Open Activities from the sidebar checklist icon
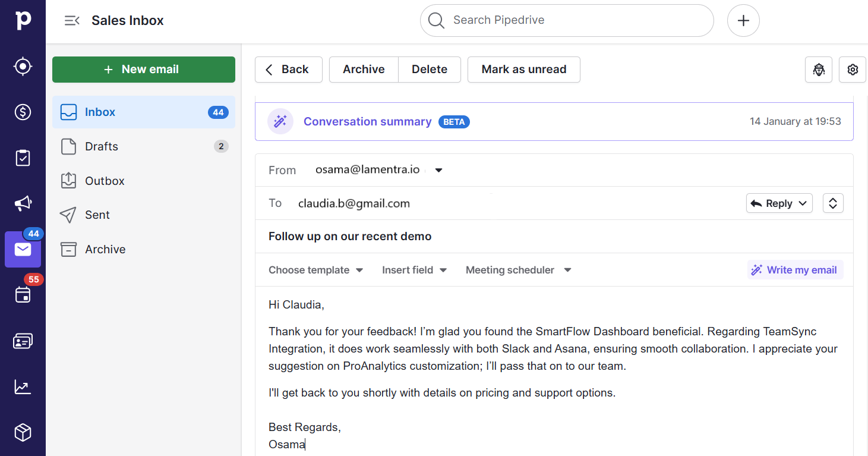This screenshot has height=456, width=868. pos(23,158)
